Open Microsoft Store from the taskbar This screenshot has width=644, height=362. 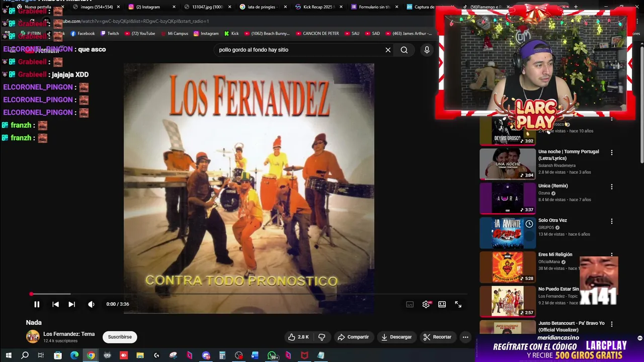[58, 355]
